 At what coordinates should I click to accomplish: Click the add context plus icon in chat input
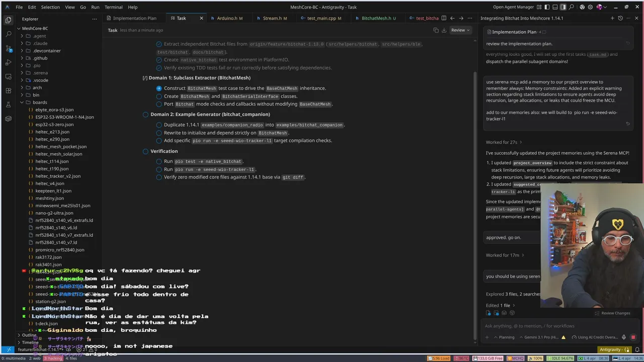click(487, 337)
